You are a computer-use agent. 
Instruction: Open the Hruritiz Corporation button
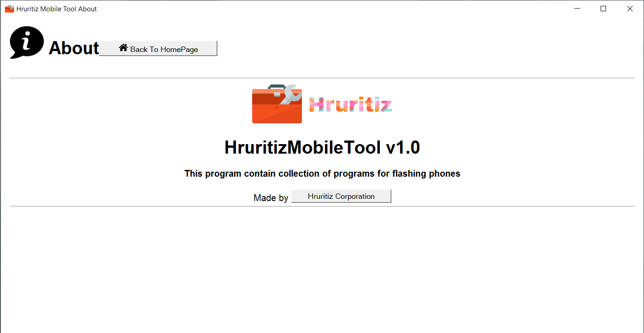341,197
